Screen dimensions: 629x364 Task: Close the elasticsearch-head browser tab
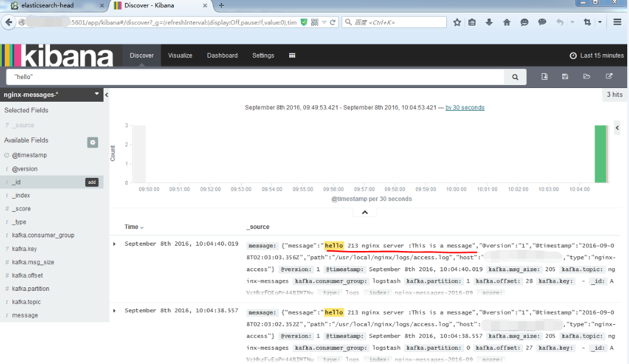tap(102, 5)
